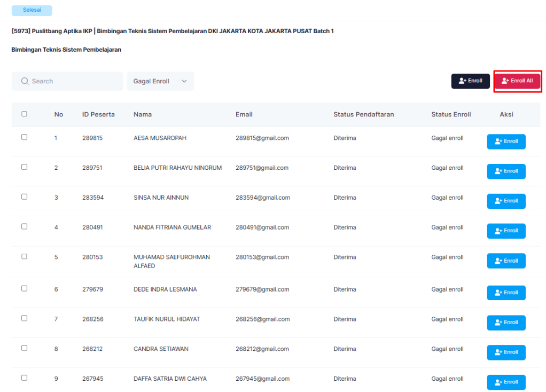
Task: Click the magnifier search icon
Action: point(25,81)
